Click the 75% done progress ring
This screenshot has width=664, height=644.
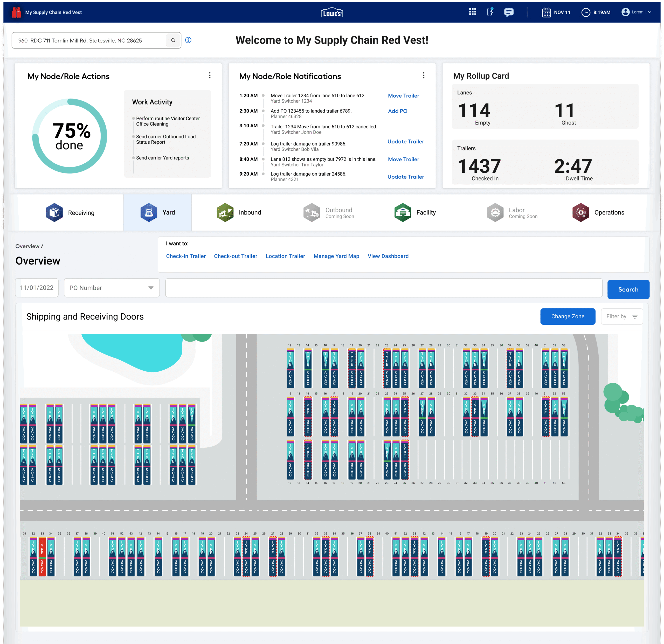pyautogui.click(x=70, y=135)
